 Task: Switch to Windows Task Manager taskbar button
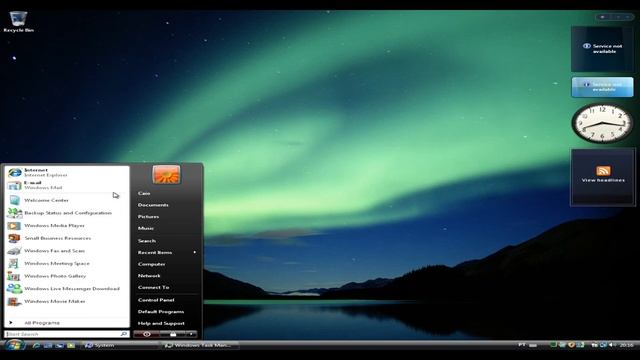coord(199,346)
